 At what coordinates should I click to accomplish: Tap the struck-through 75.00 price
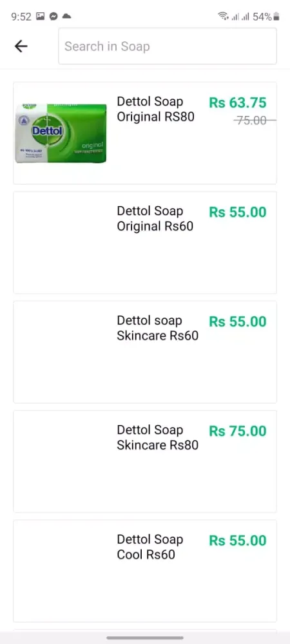pyautogui.click(x=252, y=120)
